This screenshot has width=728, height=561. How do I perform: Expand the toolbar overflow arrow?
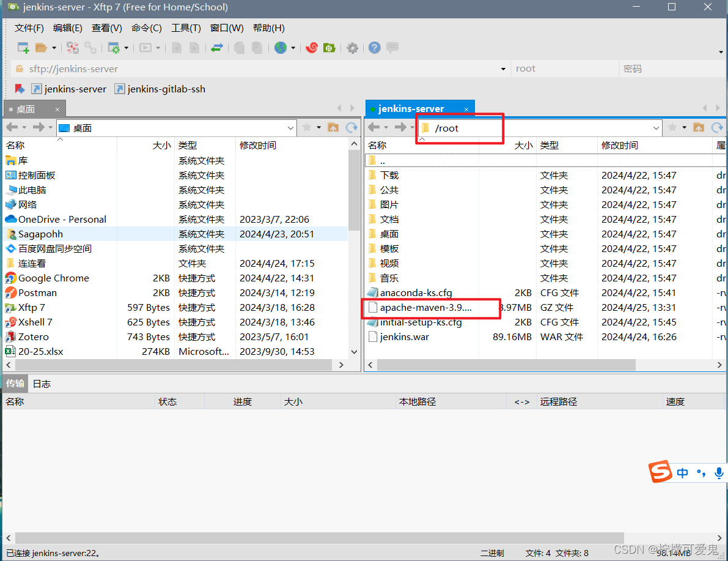point(721,52)
